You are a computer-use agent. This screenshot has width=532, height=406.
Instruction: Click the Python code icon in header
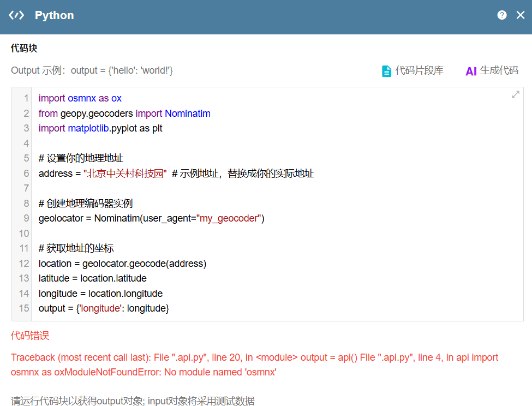[x=16, y=15]
